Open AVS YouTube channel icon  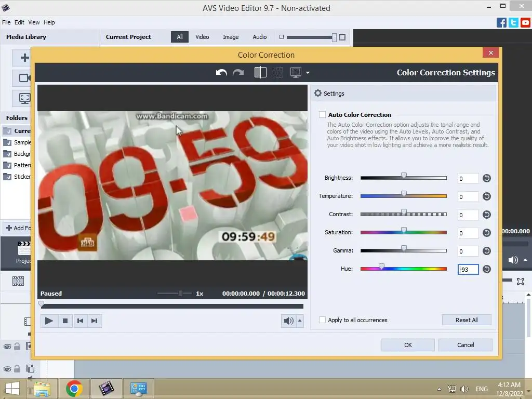(x=526, y=23)
